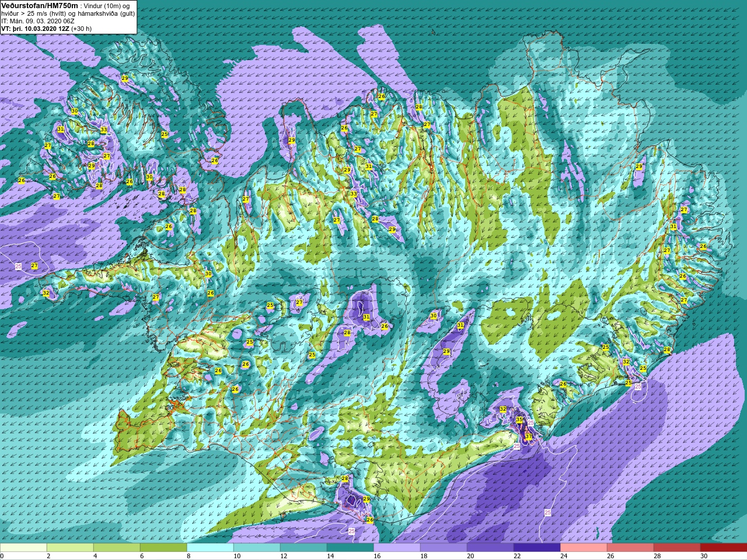The image size is (747, 560).
Task: Pick the 22–24 m/s dark indigo legend swatch
Action: click(x=537, y=548)
